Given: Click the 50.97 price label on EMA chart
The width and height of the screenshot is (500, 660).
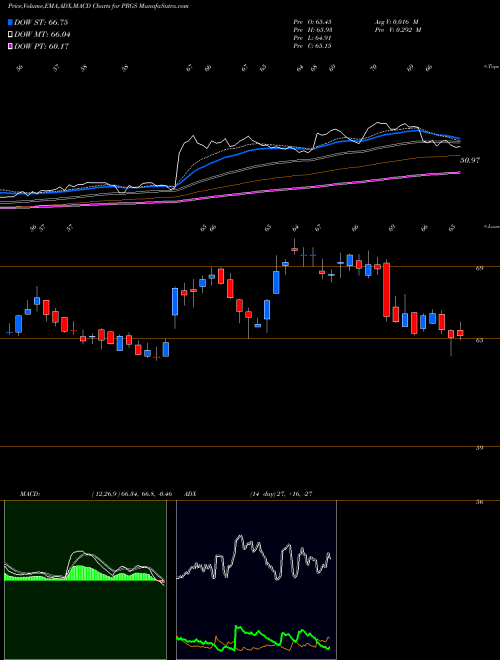Looking at the screenshot, I should 470,160.
